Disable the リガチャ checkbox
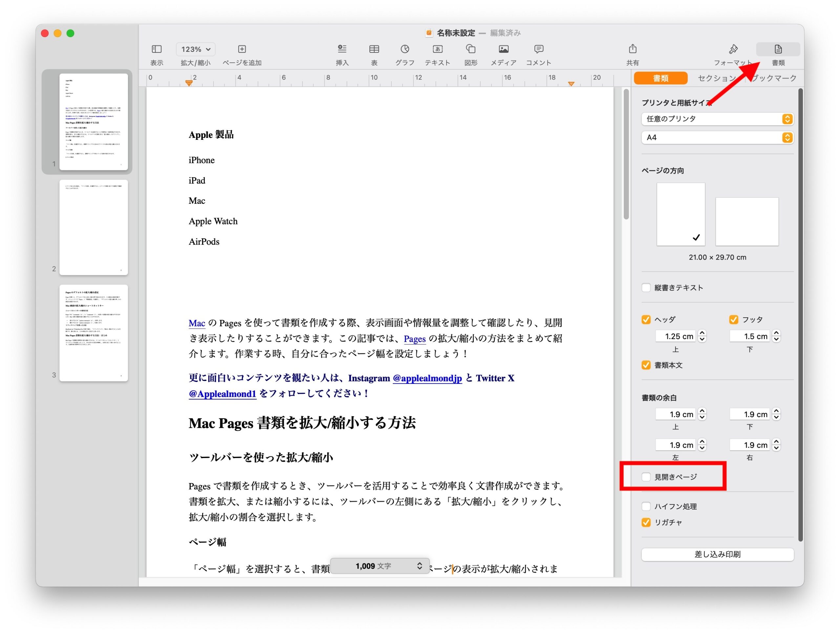The image size is (840, 634). coord(645,522)
